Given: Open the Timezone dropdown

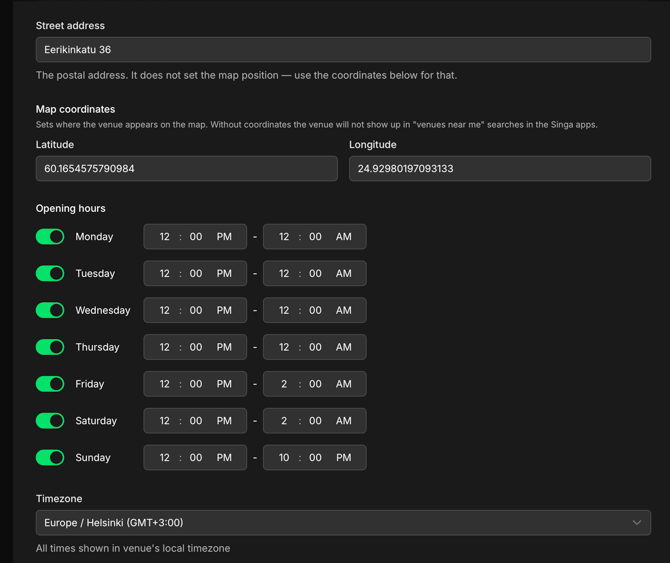Looking at the screenshot, I should tap(343, 522).
